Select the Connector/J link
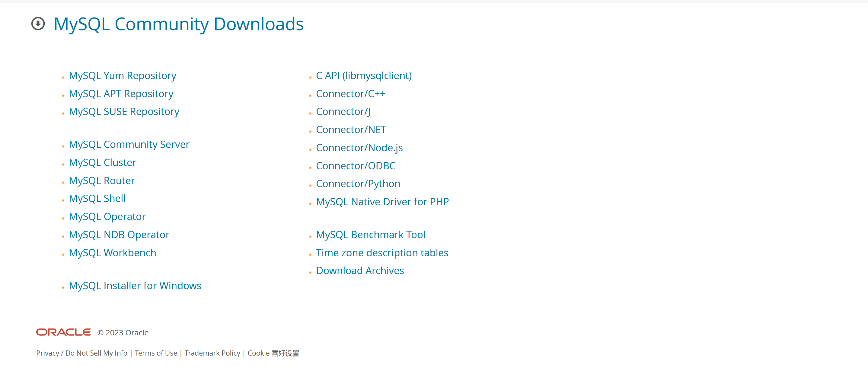The height and width of the screenshot is (390, 868). point(343,112)
